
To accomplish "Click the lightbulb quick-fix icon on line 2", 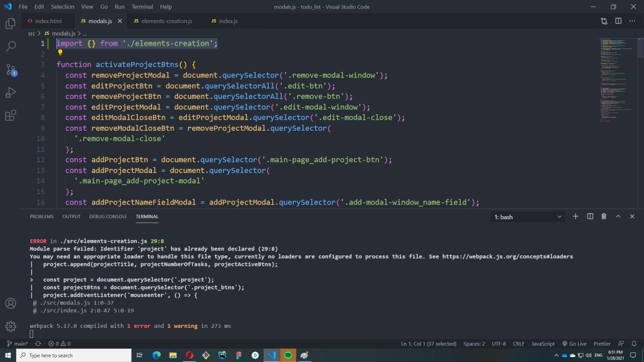I will (x=60, y=52).
